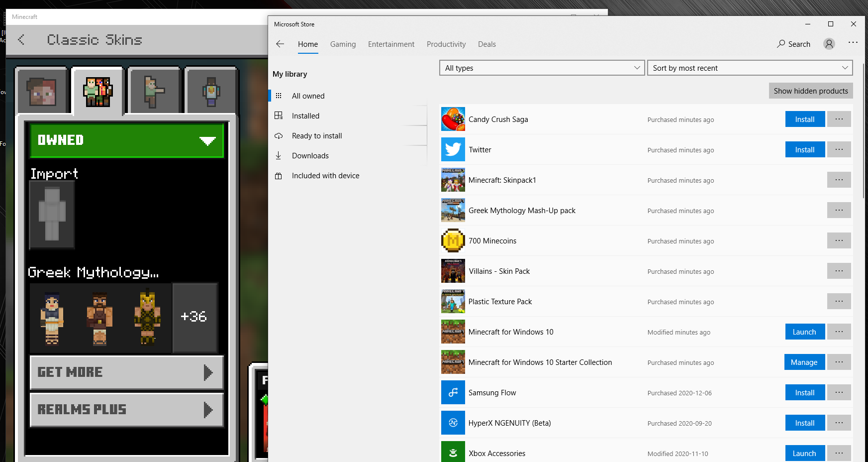Viewport: 868px width, 462px height.
Task: Expand the All types filter dropdown
Action: pos(542,68)
